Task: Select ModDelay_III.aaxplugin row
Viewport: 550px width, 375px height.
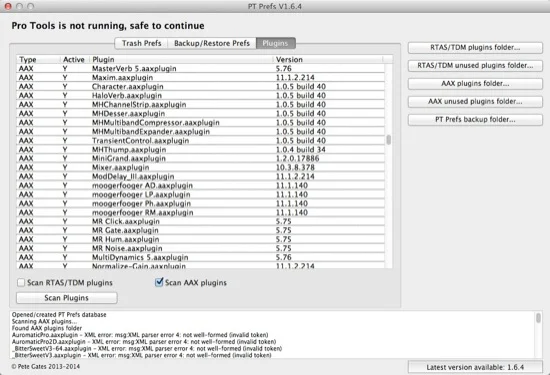Action: pyautogui.click(x=201, y=176)
